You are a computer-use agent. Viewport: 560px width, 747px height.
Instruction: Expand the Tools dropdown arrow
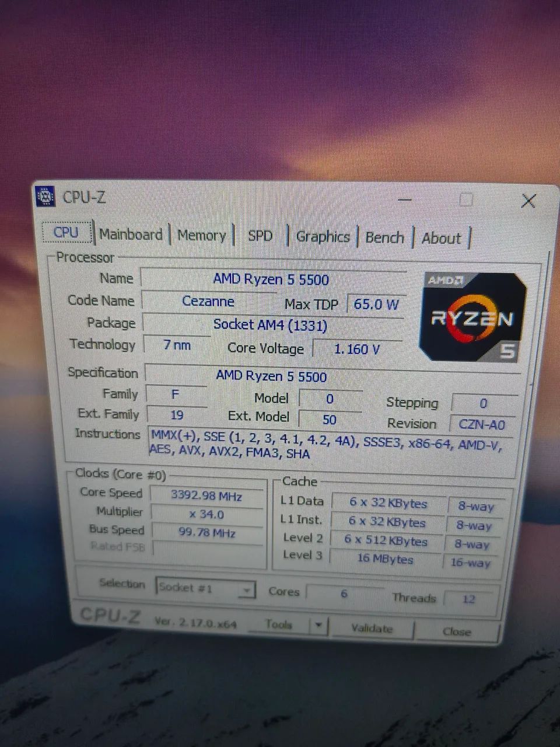[x=318, y=626]
